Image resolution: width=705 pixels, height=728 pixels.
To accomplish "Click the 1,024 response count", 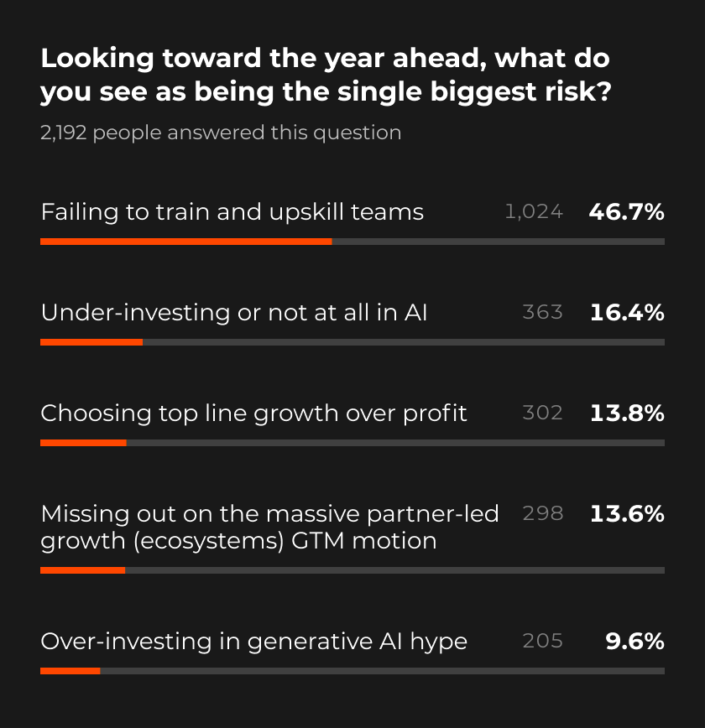I will 534,212.
